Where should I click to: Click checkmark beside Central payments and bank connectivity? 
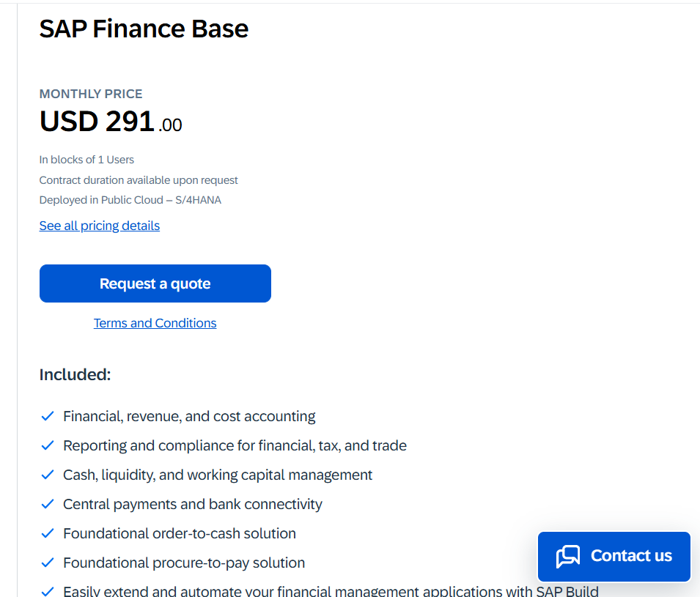tap(48, 504)
